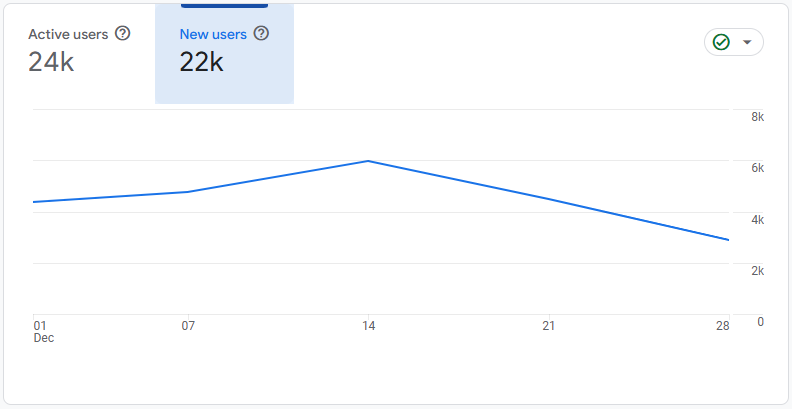Click the chart line end at 28
This screenshot has width=792, height=409.
(728, 240)
